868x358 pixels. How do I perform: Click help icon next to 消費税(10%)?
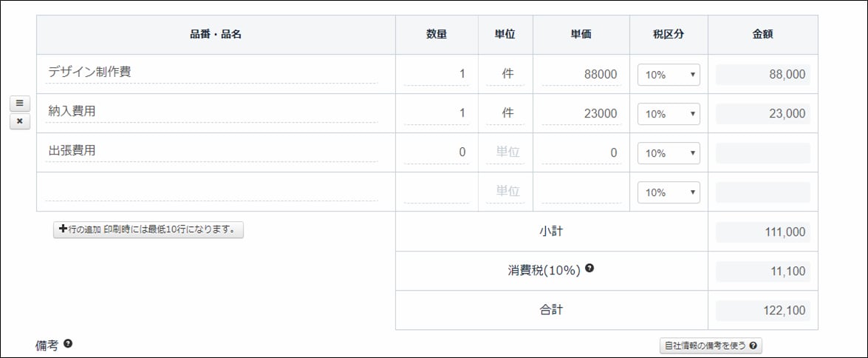click(590, 268)
